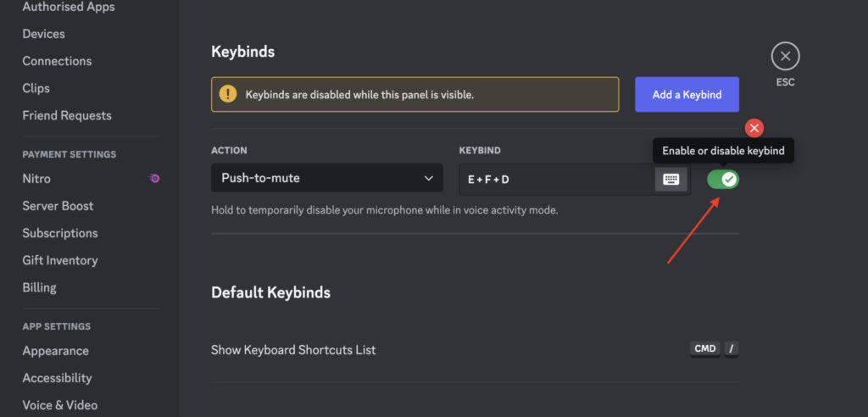Click the 'Enable or disable keybind' tooltip
The width and height of the screenshot is (868, 417).
pos(724,151)
